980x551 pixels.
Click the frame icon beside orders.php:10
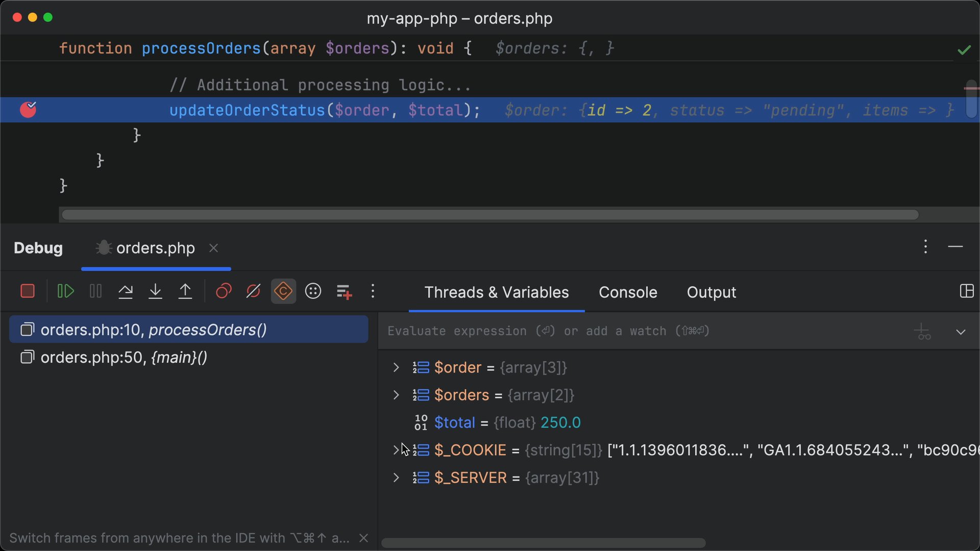[x=27, y=330]
